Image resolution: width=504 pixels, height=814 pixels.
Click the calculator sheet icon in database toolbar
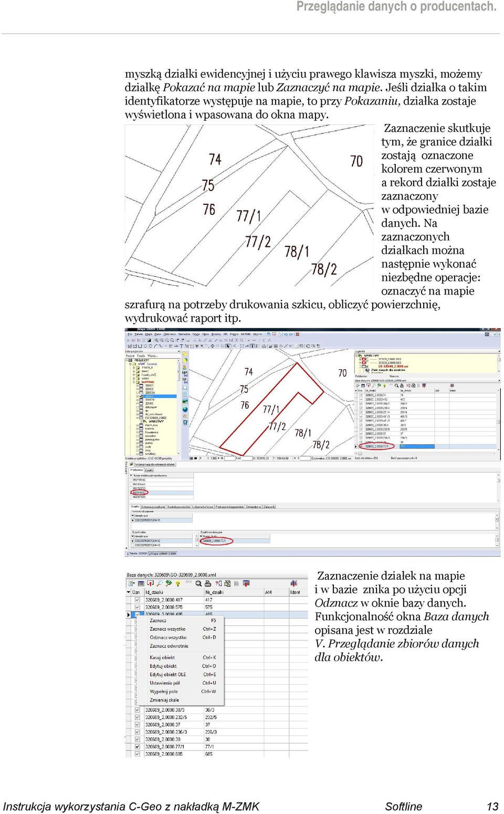(x=227, y=583)
